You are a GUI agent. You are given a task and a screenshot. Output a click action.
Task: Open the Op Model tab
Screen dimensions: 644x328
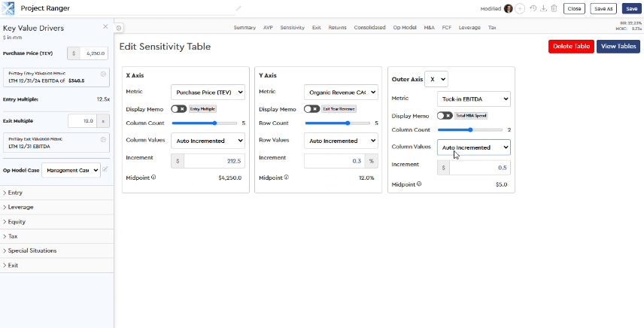pos(404,27)
